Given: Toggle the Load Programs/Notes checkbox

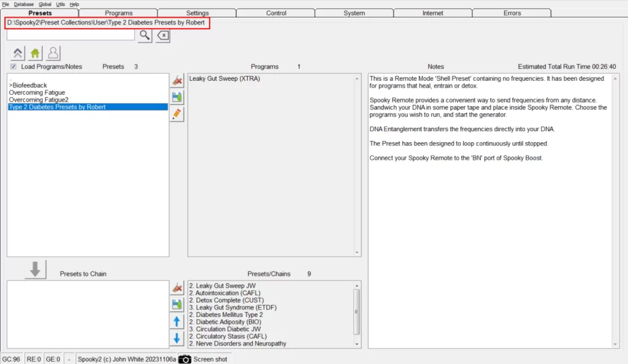Looking at the screenshot, I should [x=13, y=67].
